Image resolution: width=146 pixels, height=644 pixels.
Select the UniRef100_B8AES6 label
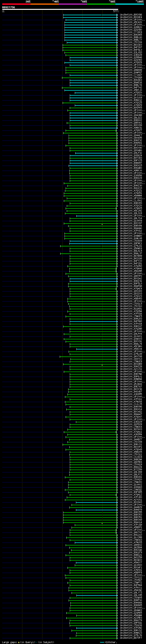point(131,82)
